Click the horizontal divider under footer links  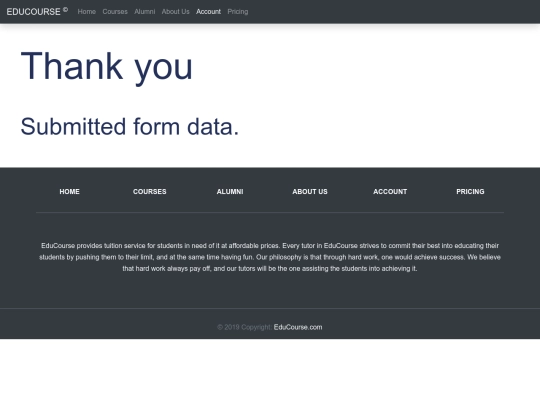point(270,212)
